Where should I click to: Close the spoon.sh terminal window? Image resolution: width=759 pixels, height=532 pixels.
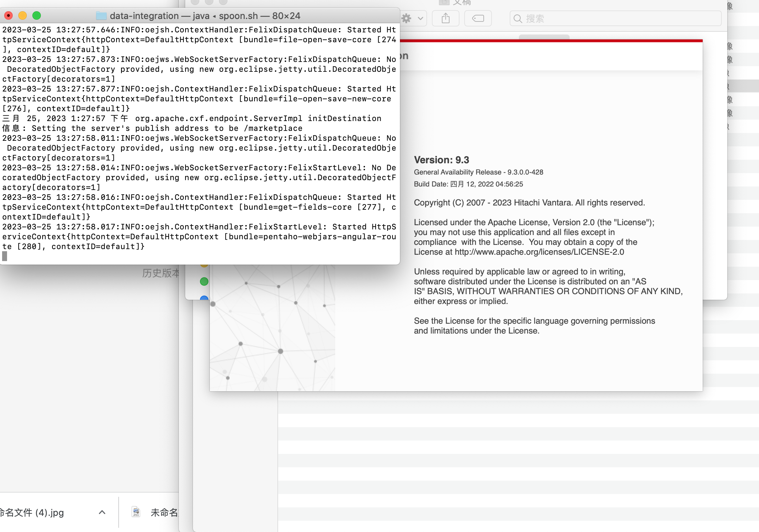click(8, 15)
